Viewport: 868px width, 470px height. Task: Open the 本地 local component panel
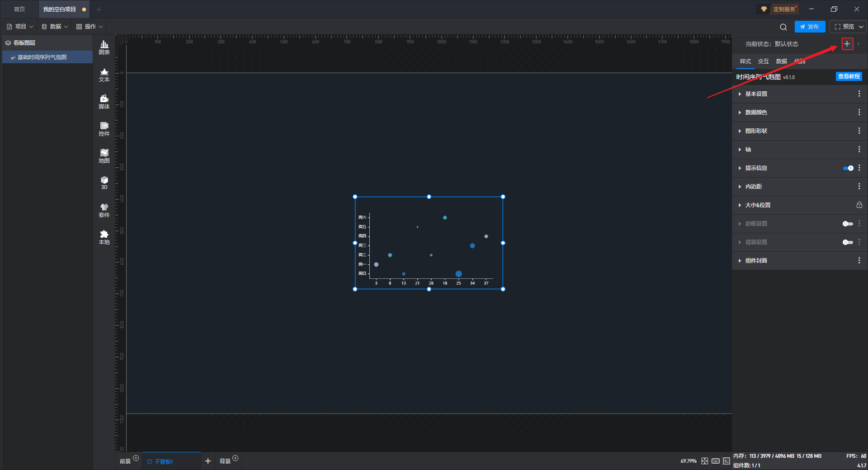coord(104,237)
